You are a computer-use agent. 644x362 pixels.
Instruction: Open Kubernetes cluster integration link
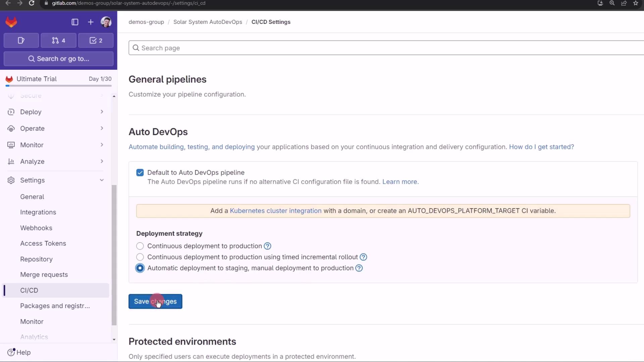coord(275,211)
